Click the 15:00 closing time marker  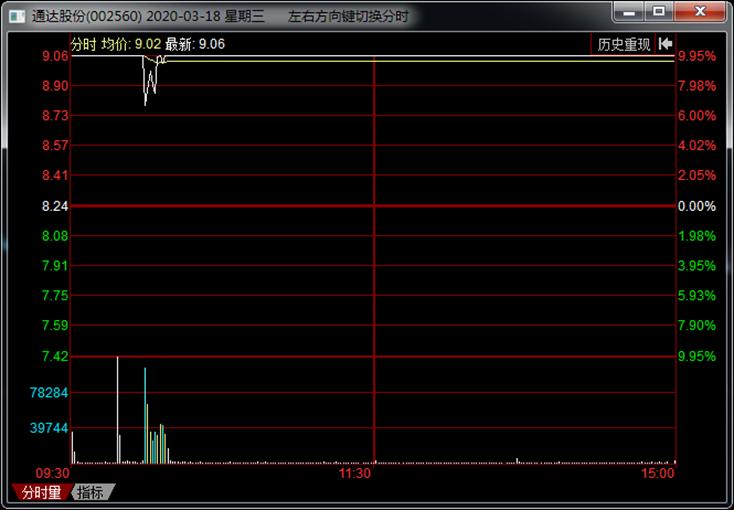click(x=658, y=474)
